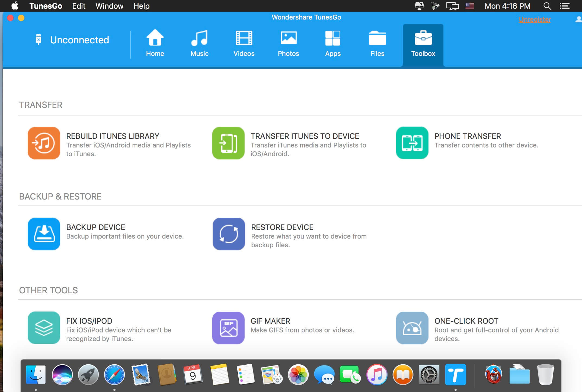Click the FIX IOS/IPOD title
The height and width of the screenshot is (392, 582).
[x=89, y=321]
